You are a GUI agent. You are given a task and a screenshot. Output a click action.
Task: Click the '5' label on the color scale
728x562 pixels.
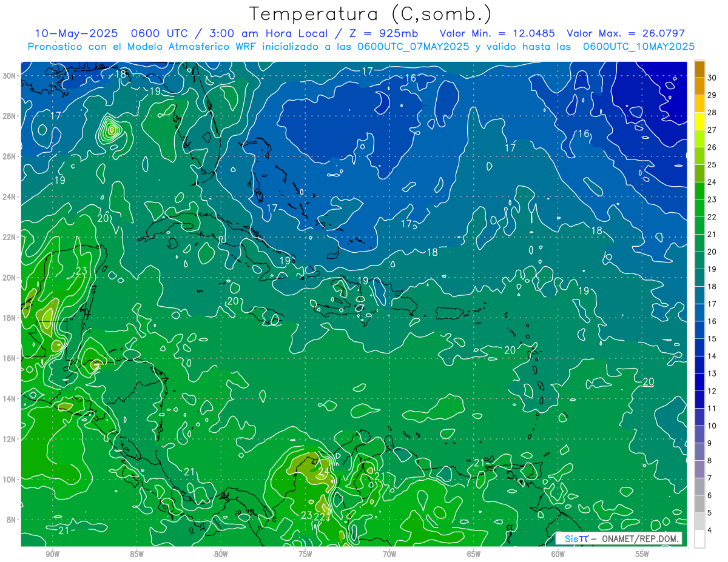[710, 513]
